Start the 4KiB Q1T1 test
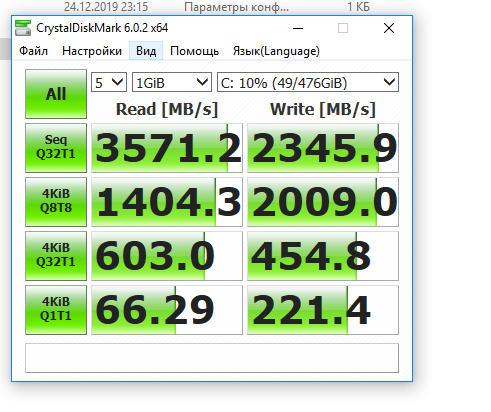This screenshot has height=412, width=491. 56,310
